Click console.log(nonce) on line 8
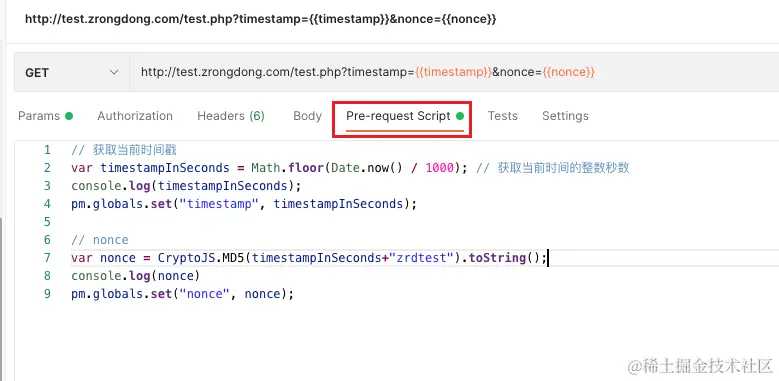The image size is (779, 381). (x=135, y=276)
